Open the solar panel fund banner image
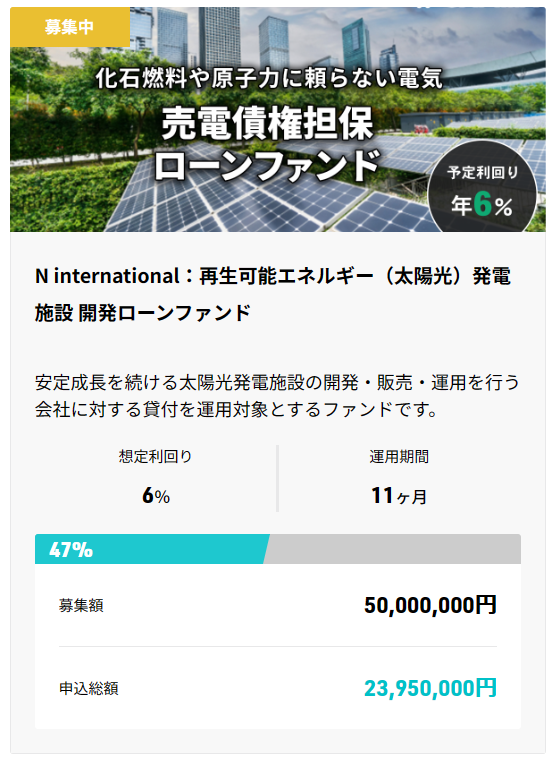 pyautogui.click(x=277, y=120)
